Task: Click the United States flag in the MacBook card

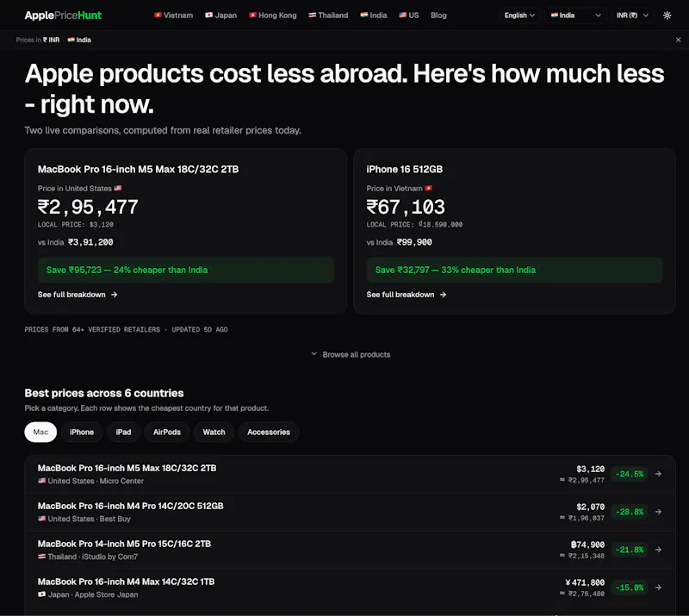Action: [118, 188]
